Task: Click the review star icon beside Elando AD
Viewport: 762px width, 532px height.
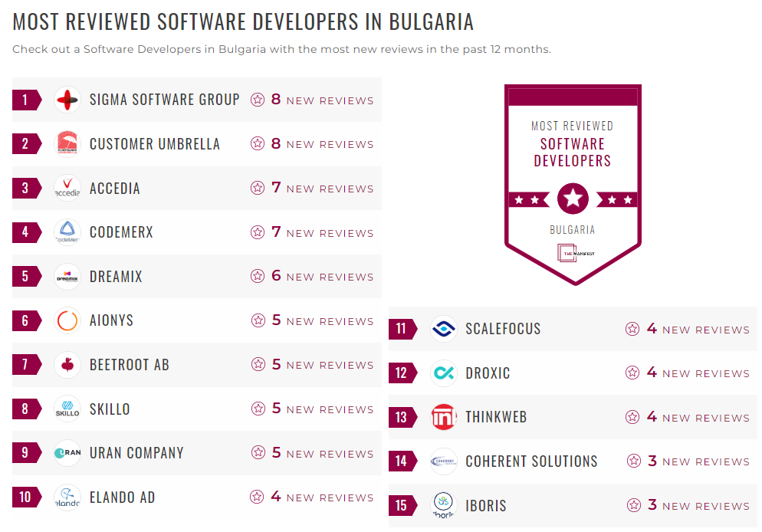Action: pos(257,497)
